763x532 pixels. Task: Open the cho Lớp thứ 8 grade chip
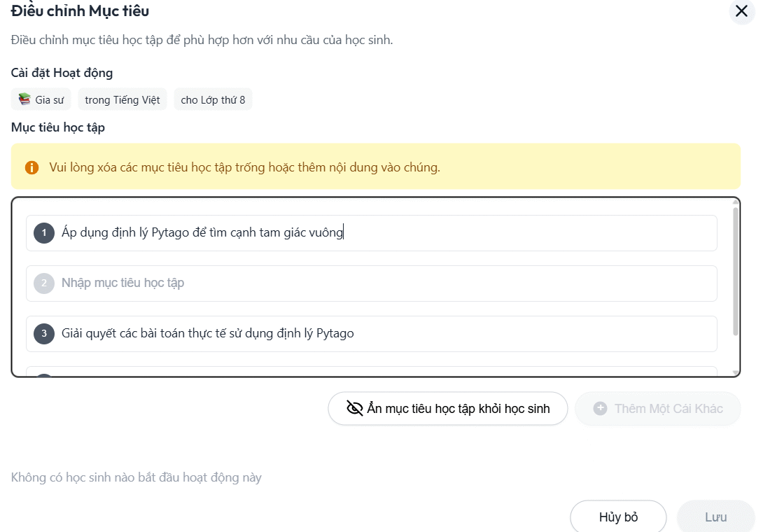pyautogui.click(x=213, y=99)
